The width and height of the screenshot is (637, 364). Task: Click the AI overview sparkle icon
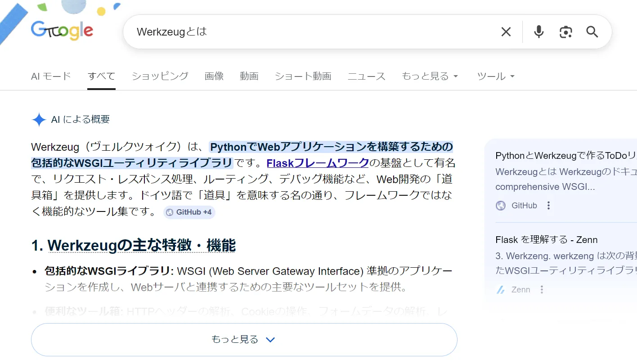click(39, 120)
